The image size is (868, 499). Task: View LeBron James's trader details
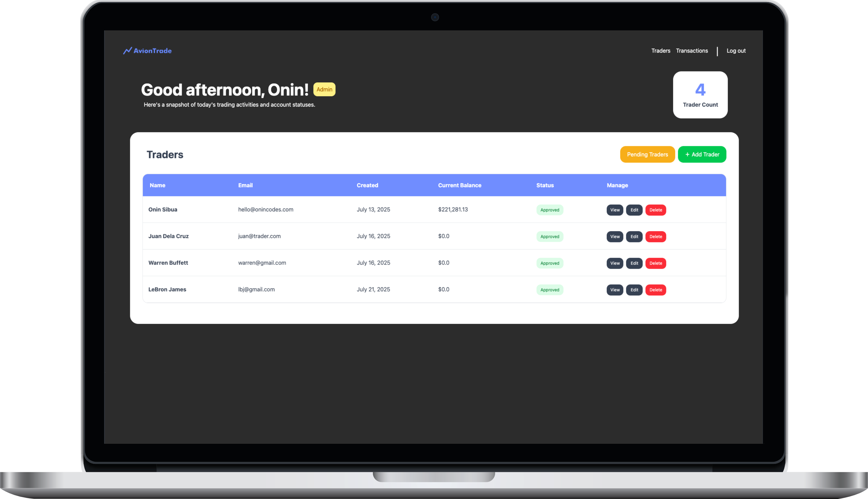pyautogui.click(x=614, y=290)
